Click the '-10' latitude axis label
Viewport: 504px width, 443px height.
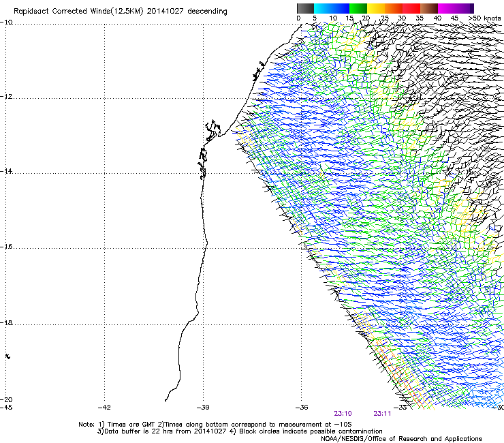[x=6, y=22]
